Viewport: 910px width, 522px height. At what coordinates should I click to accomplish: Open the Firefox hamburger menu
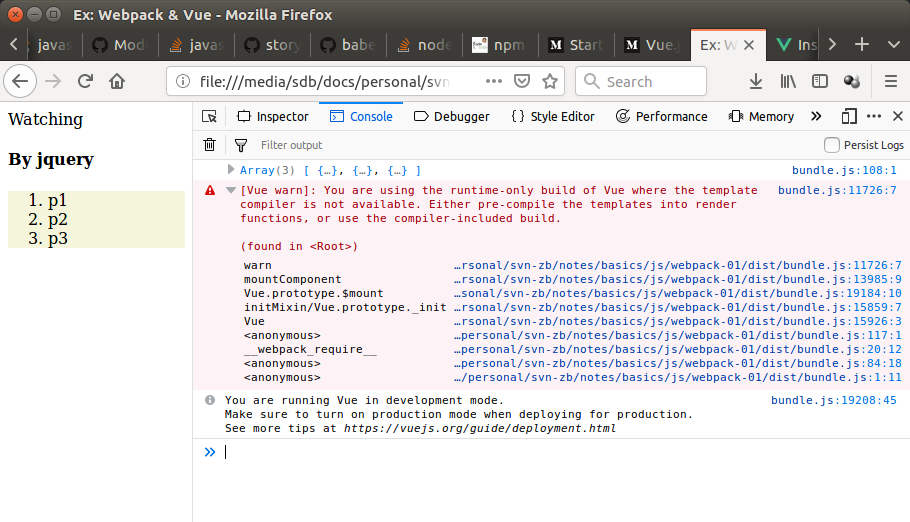(x=890, y=81)
